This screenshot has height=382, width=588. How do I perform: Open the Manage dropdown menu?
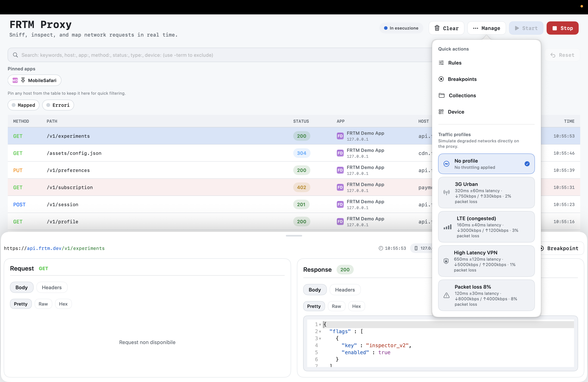click(486, 28)
